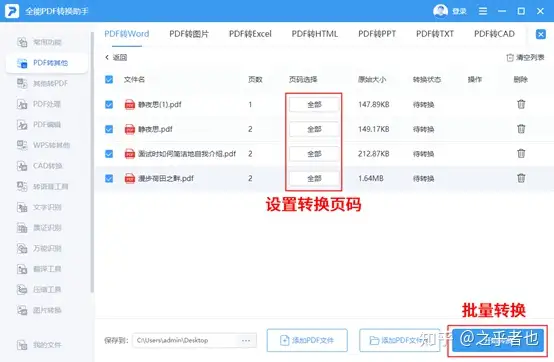Open 全部 page selector for 静夜思(1).pdf
The image size is (554, 362).
click(x=314, y=105)
